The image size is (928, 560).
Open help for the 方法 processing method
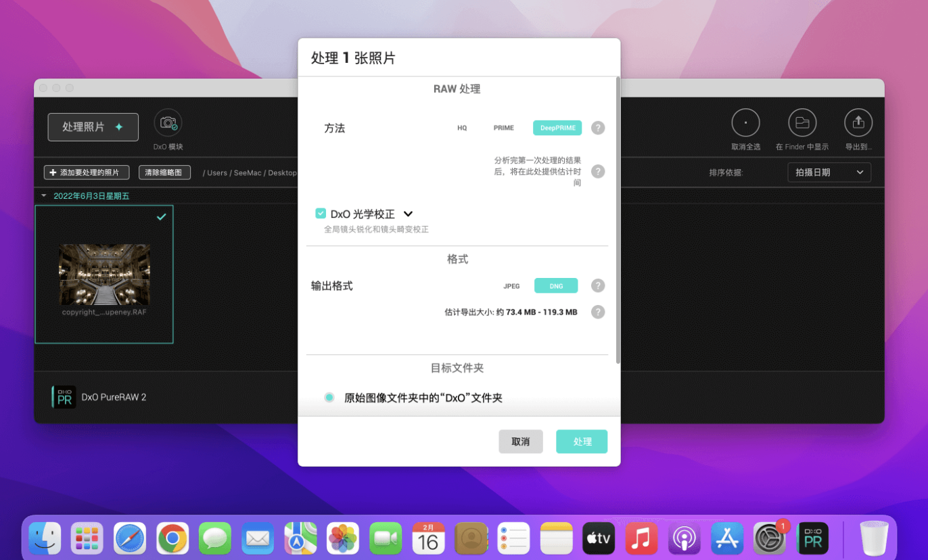pyautogui.click(x=597, y=128)
